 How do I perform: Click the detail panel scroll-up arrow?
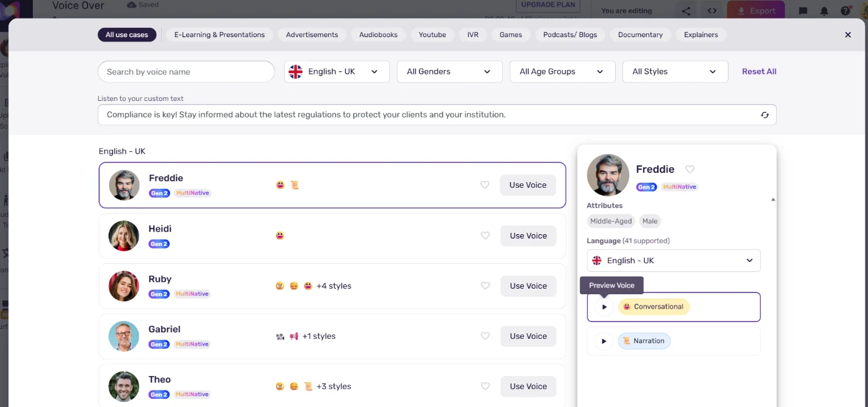pyautogui.click(x=773, y=199)
